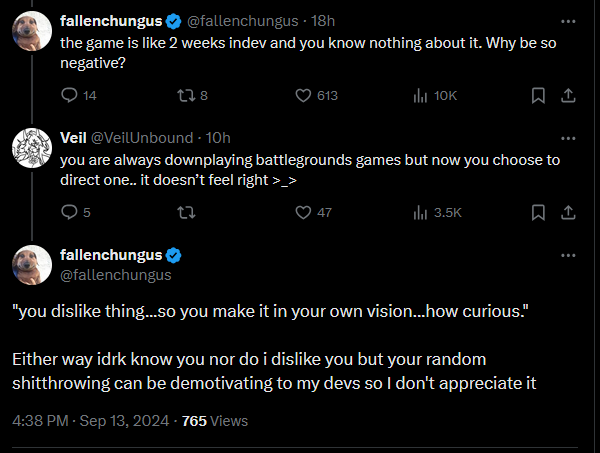
Task: Click fallenchungus dog avatar on main tweet
Action: pos(32,265)
